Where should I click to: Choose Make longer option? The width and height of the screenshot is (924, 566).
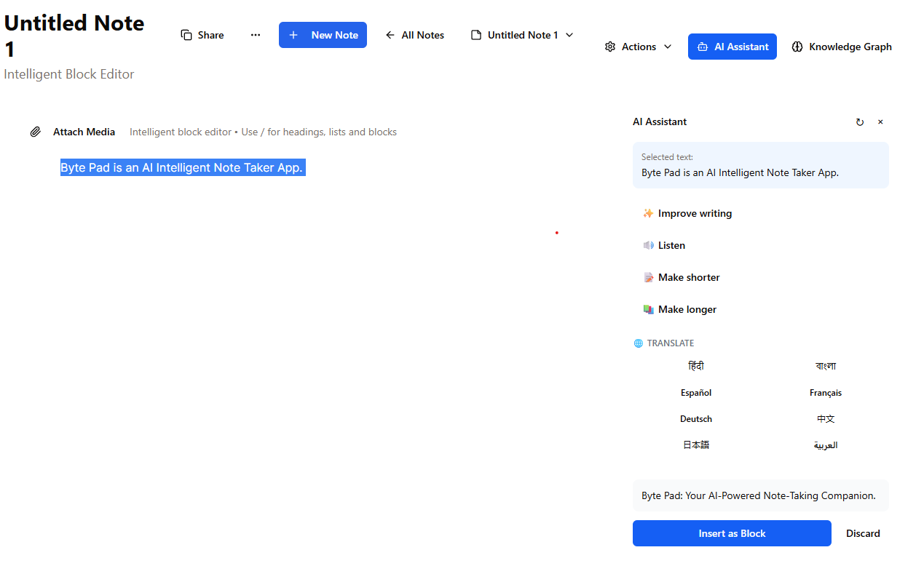(x=761, y=309)
